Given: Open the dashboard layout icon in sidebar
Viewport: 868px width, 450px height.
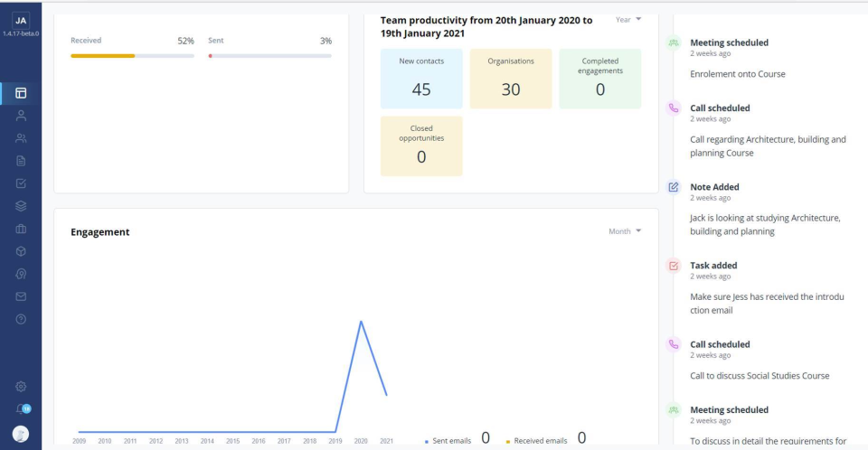Looking at the screenshot, I should [21, 93].
